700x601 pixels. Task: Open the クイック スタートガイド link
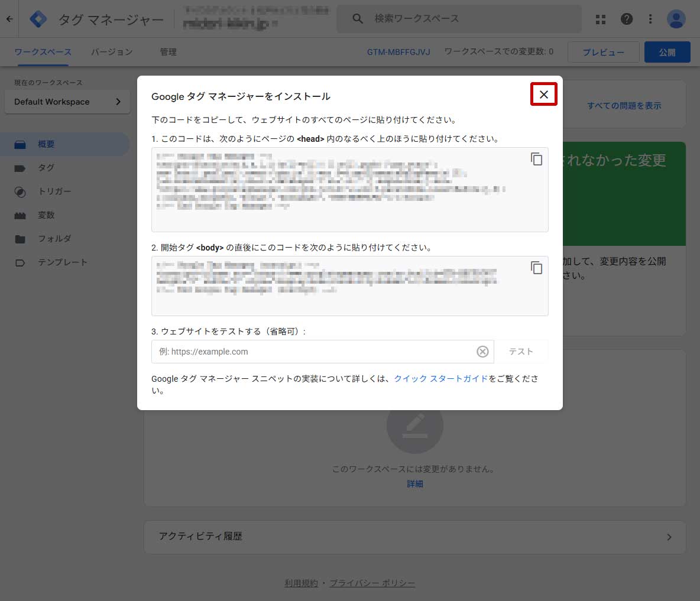click(441, 378)
